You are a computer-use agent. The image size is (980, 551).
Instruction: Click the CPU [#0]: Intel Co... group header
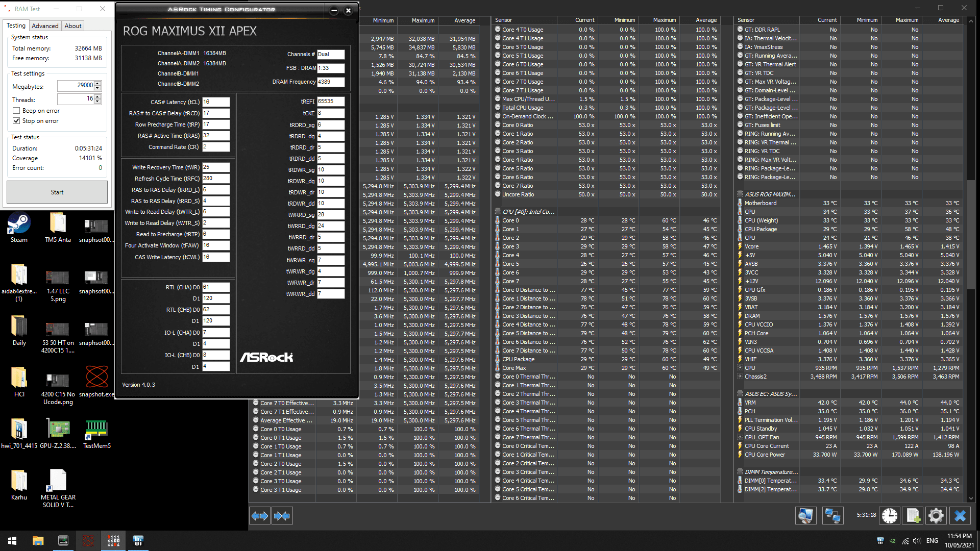528,212
